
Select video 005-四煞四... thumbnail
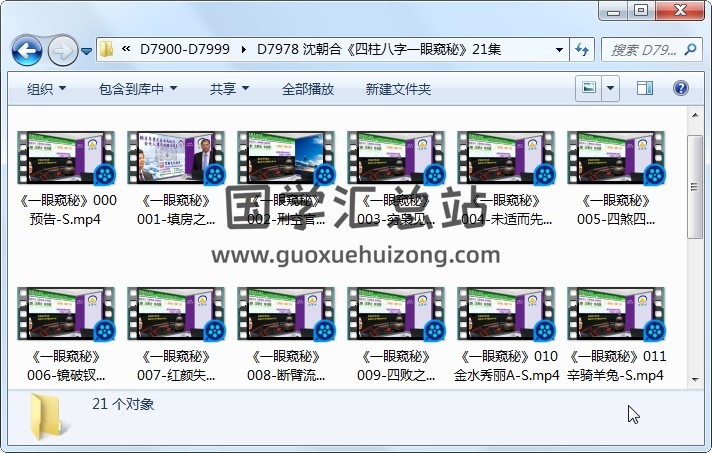click(x=616, y=158)
